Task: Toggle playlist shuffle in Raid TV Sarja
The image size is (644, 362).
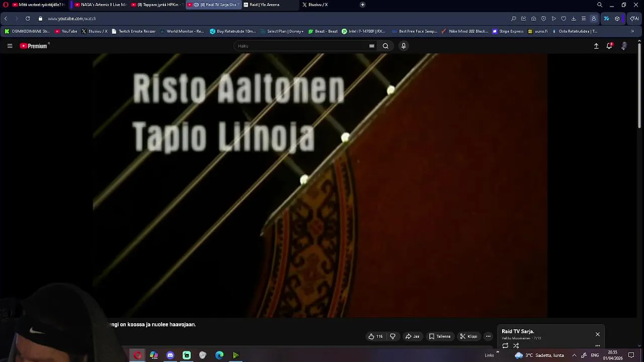Action: 516,345
